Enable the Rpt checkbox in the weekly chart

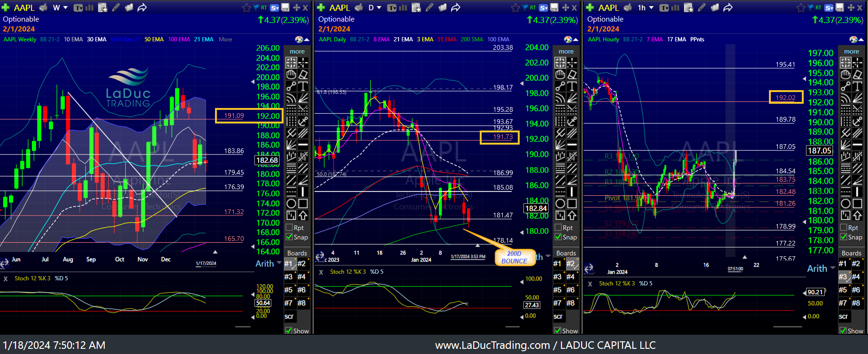(289, 228)
